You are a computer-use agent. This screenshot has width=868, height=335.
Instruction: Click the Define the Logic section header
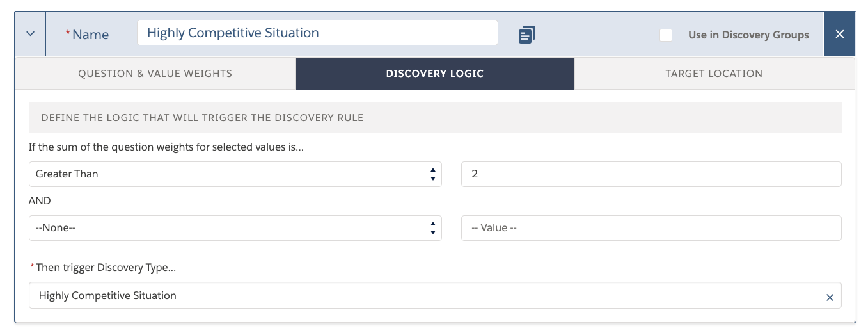click(x=435, y=118)
